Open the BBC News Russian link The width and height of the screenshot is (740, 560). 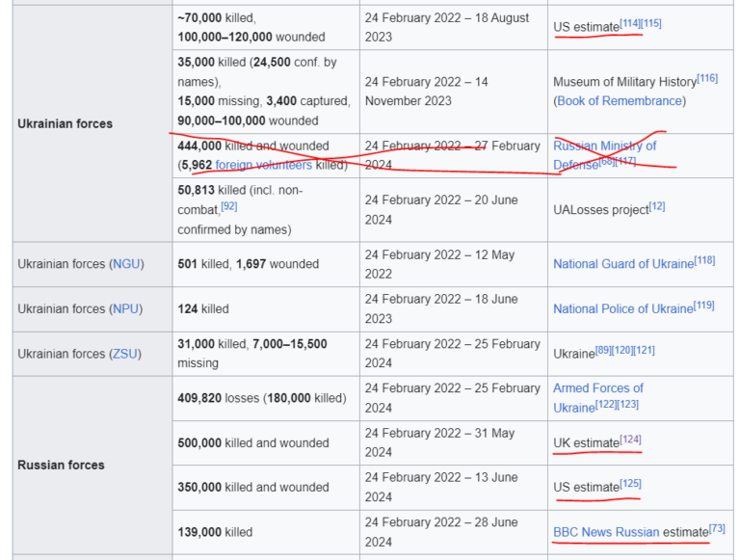click(x=606, y=532)
